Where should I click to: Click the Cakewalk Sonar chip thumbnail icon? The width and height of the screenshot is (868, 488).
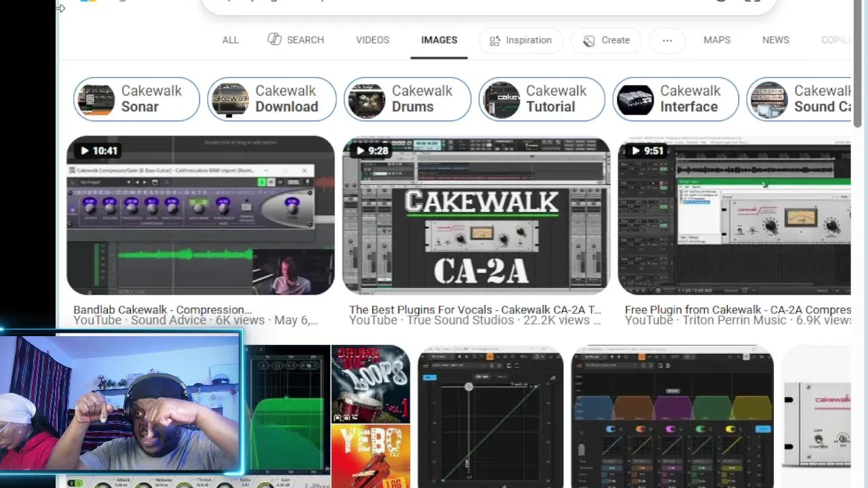96,100
